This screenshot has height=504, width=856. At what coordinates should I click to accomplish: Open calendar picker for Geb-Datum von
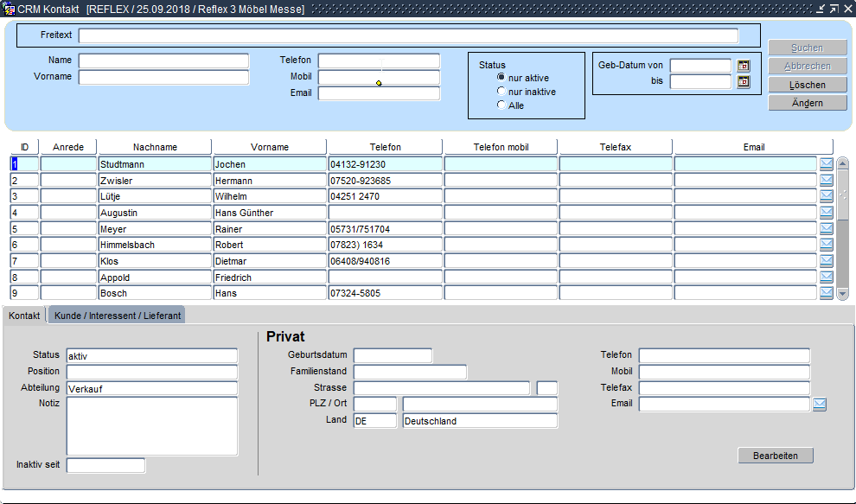(744, 66)
